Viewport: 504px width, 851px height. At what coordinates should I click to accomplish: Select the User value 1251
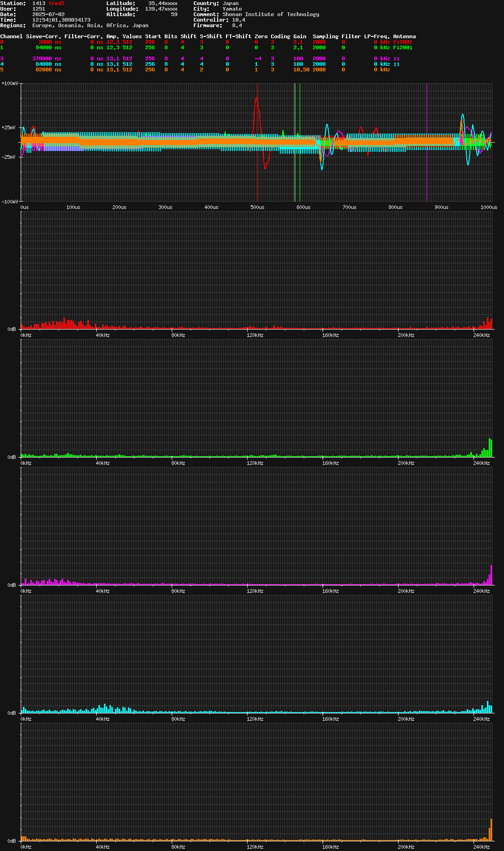pyautogui.click(x=39, y=9)
